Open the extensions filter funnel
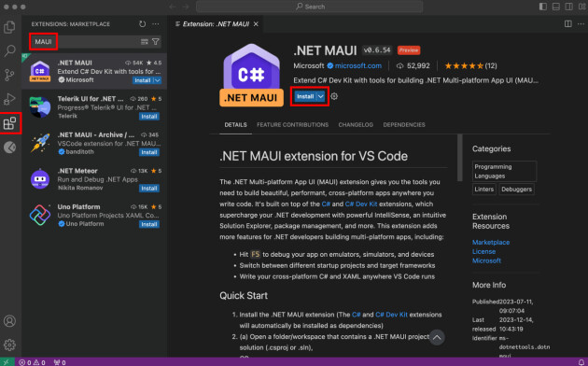Viewport: 588px width, 366px height. pos(156,42)
